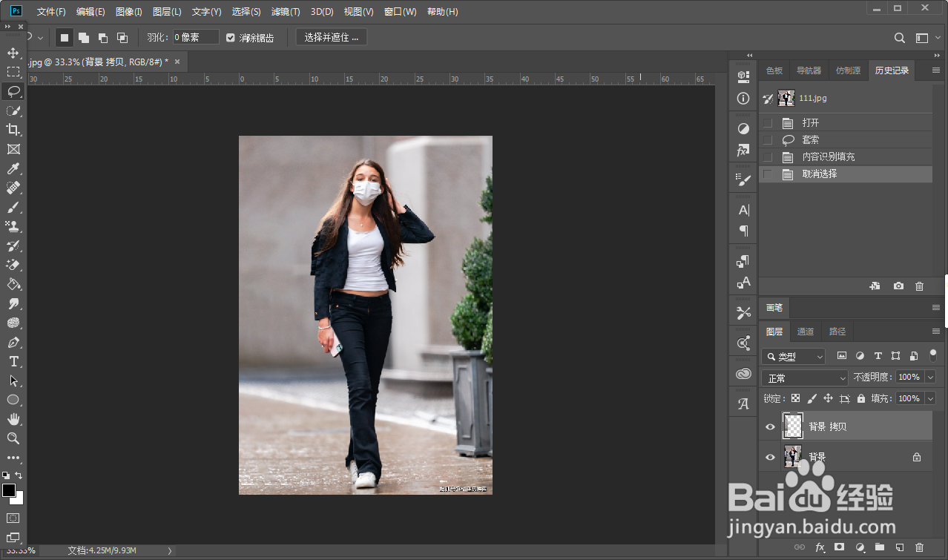Viewport: 948px width, 560px height.
Task: Open the 图像(I) menu
Action: 129,12
